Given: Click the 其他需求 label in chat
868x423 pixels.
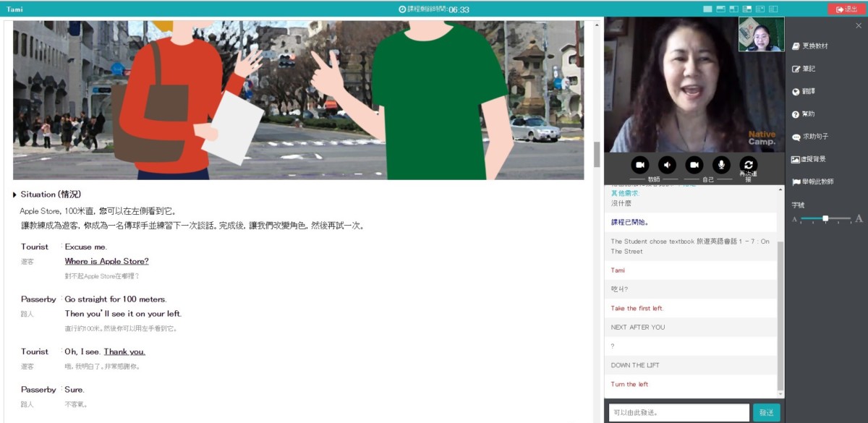Looking at the screenshot, I should point(625,194).
